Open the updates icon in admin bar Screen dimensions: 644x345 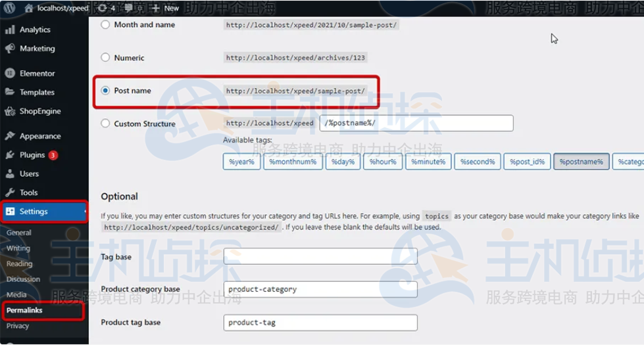pos(102,8)
